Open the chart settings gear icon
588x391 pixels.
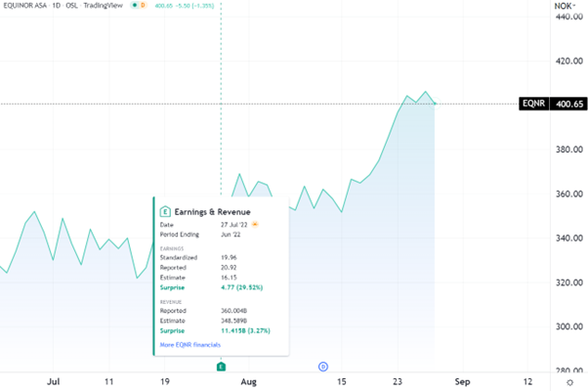click(x=570, y=383)
